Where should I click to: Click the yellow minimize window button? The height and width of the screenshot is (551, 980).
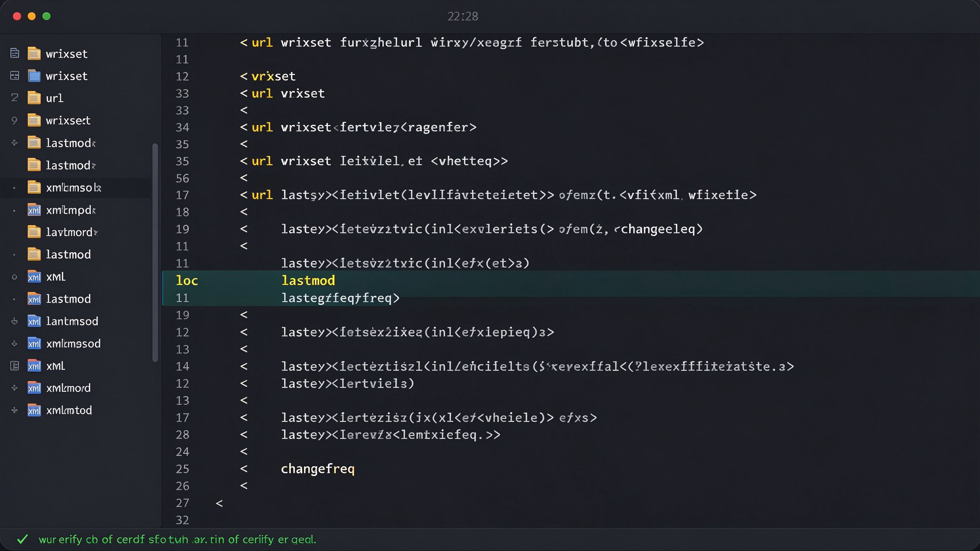32,16
